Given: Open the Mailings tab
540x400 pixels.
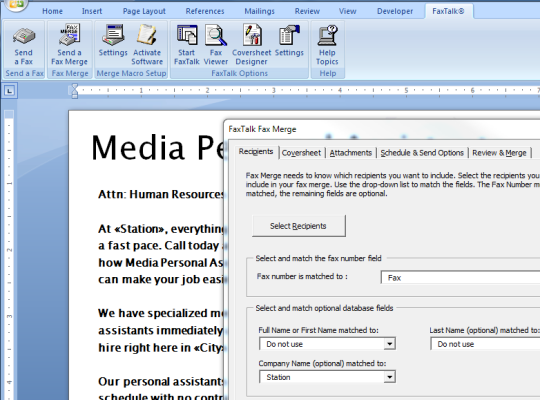Looking at the screenshot, I should (x=259, y=11).
